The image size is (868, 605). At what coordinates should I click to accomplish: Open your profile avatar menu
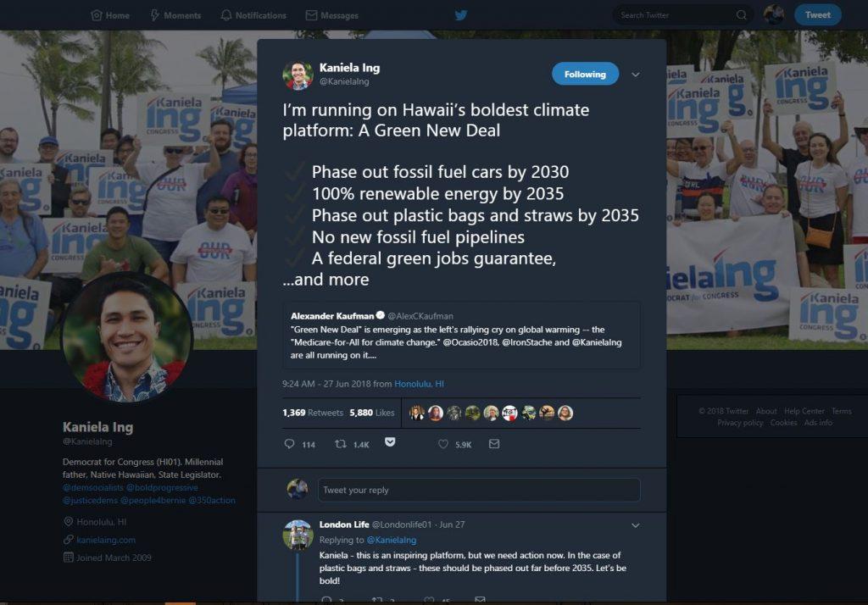(x=773, y=15)
